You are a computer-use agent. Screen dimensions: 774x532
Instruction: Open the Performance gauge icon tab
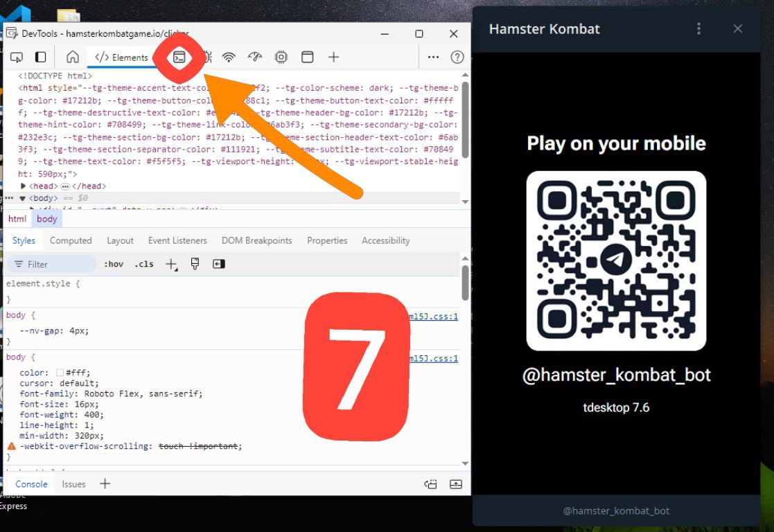[x=255, y=57]
